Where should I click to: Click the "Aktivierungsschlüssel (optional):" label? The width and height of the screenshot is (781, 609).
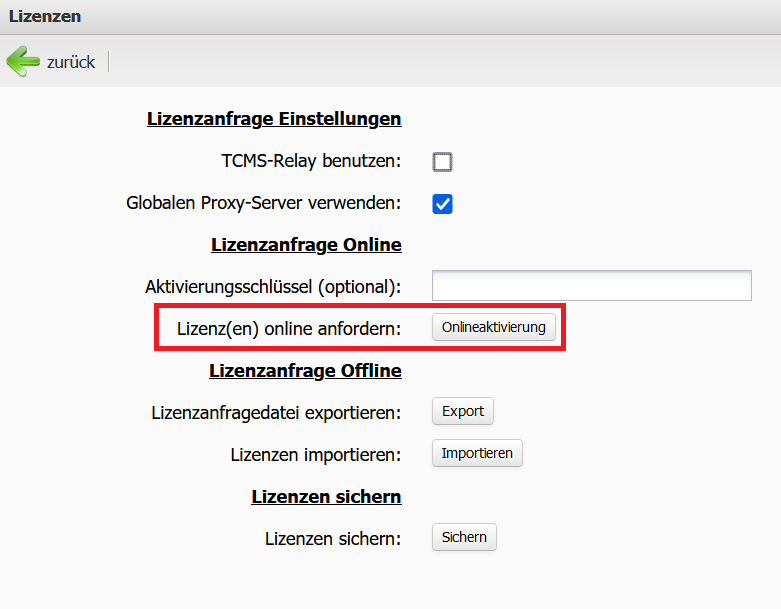point(273,287)
